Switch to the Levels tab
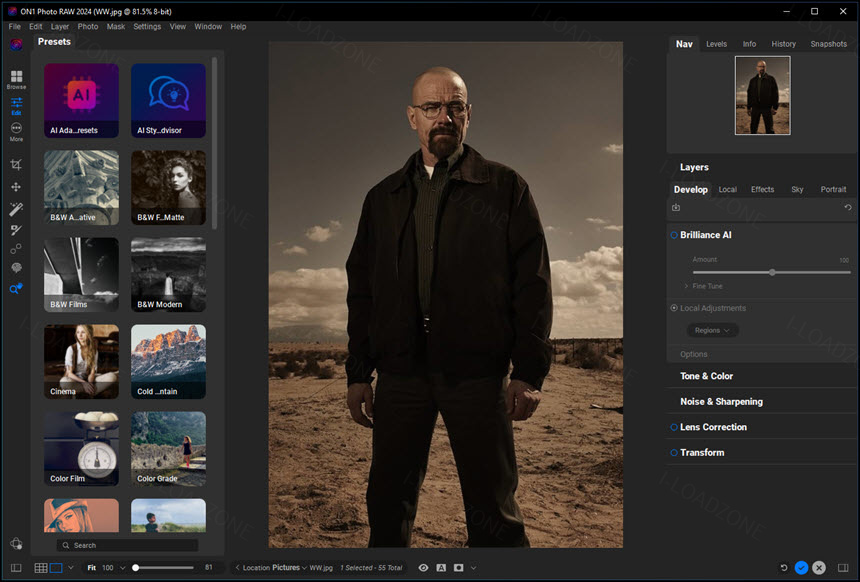The width and height of the screenshot is (860, 582). [716, 44]
